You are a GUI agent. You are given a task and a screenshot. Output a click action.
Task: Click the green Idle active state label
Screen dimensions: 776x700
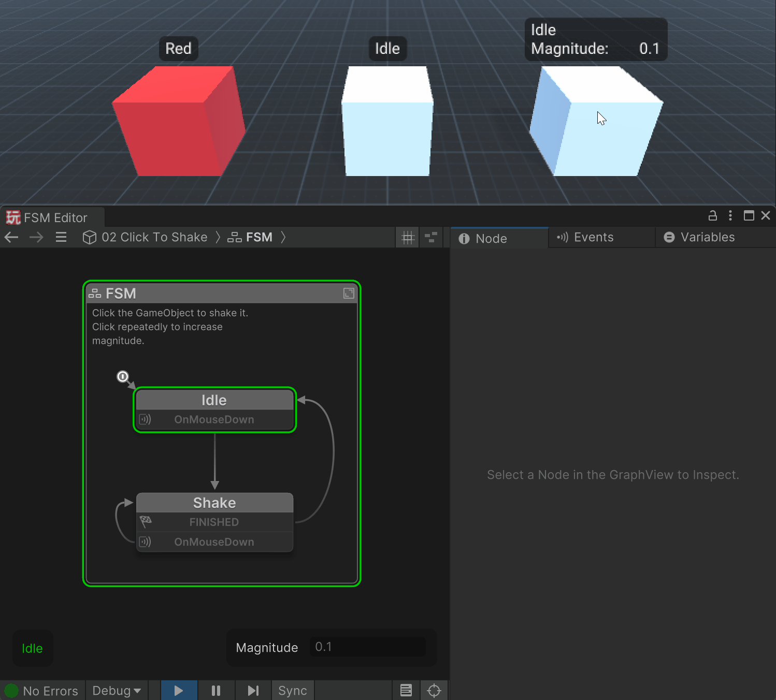click(x=32, y=648)
